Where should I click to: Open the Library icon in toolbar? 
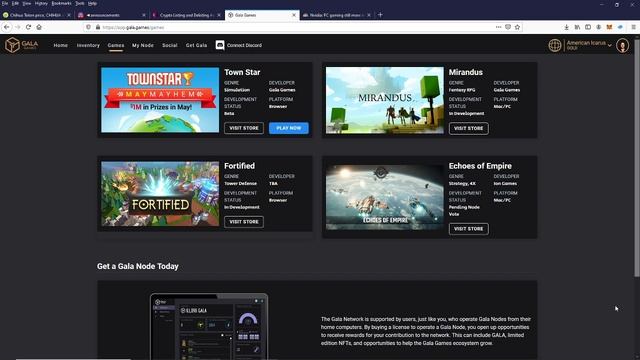click(x=577, y=27)
